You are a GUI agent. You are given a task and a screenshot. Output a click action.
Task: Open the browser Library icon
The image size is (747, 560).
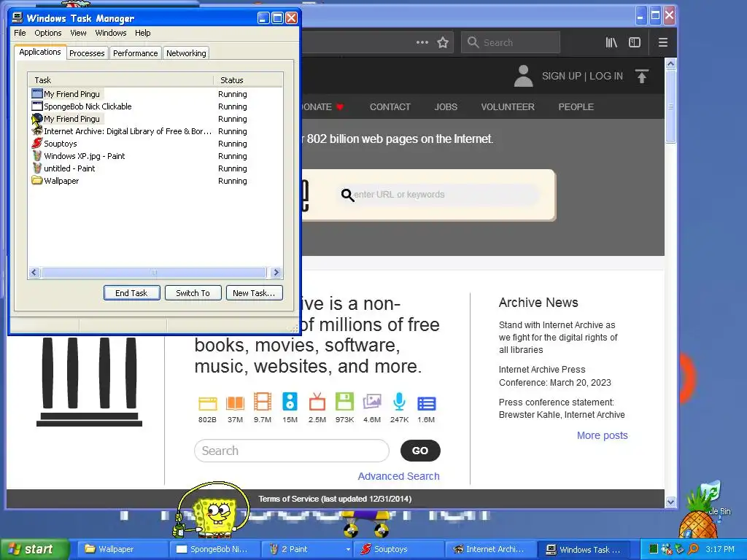611,42
